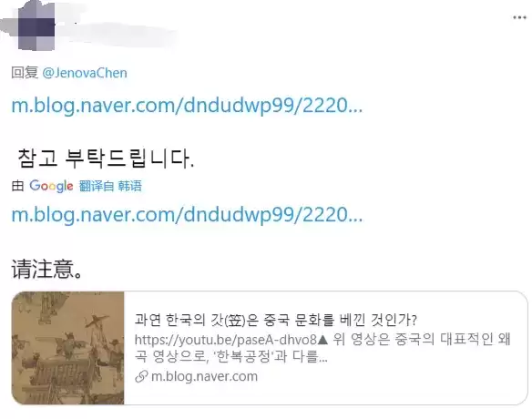Click the original Korean text 참고 부탁드립니다
532x419 pixels.
point(106,158)
